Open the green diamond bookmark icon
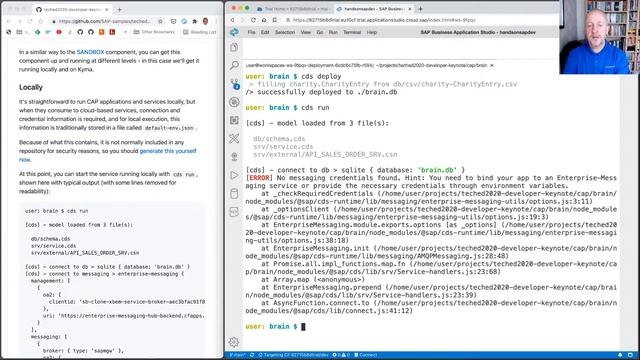Image resolution: width=640 pixels, height=360 pixels. click(x=38, y=32)
